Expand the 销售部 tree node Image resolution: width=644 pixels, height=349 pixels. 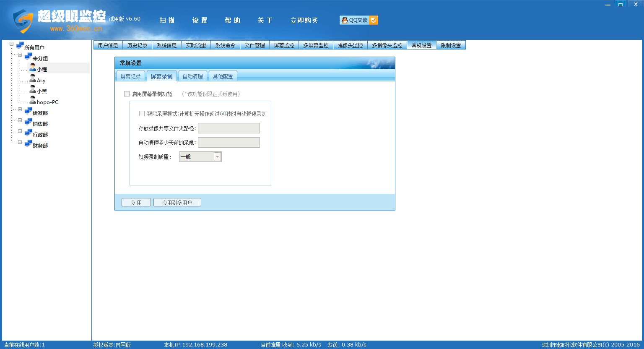click(20, 120)
